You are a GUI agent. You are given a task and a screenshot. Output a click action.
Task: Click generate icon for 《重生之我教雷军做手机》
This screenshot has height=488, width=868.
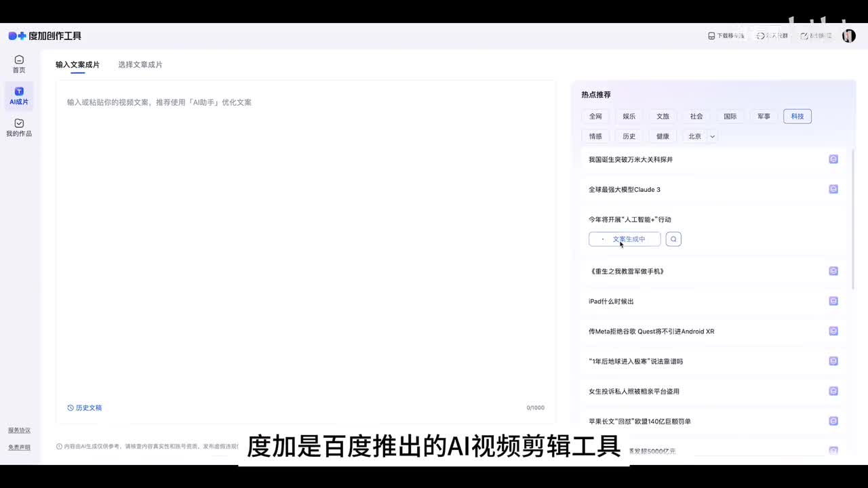click(x=833, y=271)
